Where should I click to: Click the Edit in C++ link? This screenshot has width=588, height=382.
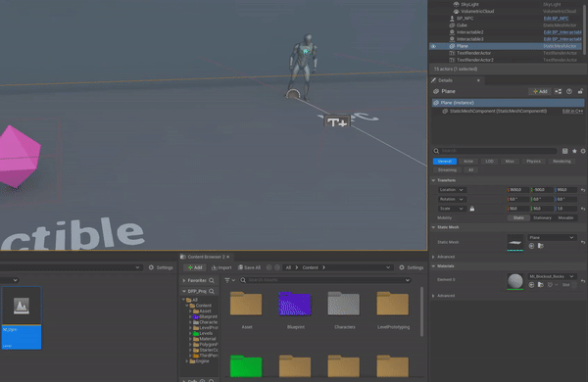(x=572, y=111)
